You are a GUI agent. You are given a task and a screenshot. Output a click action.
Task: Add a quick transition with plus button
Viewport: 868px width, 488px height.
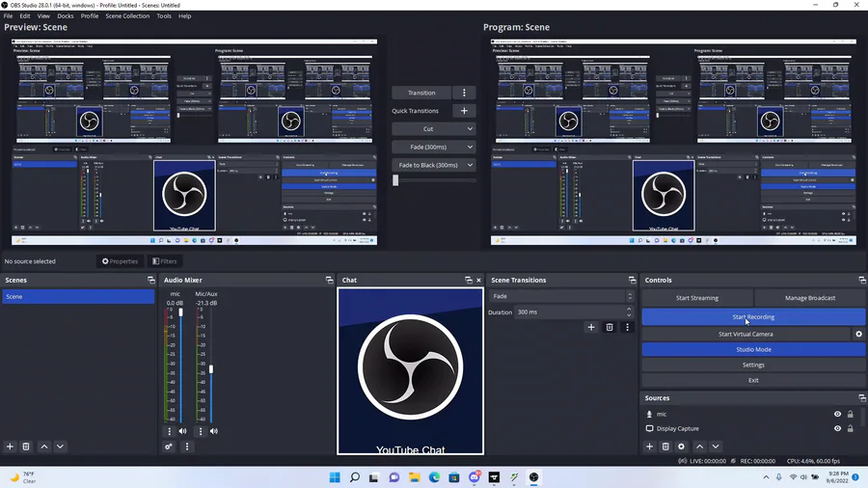tap(464, 111)
